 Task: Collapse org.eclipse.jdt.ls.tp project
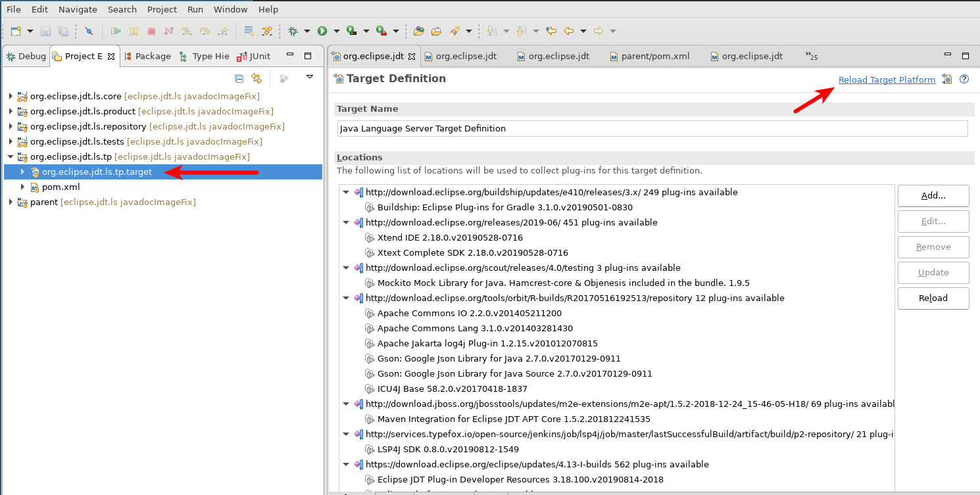click(11, 156)
